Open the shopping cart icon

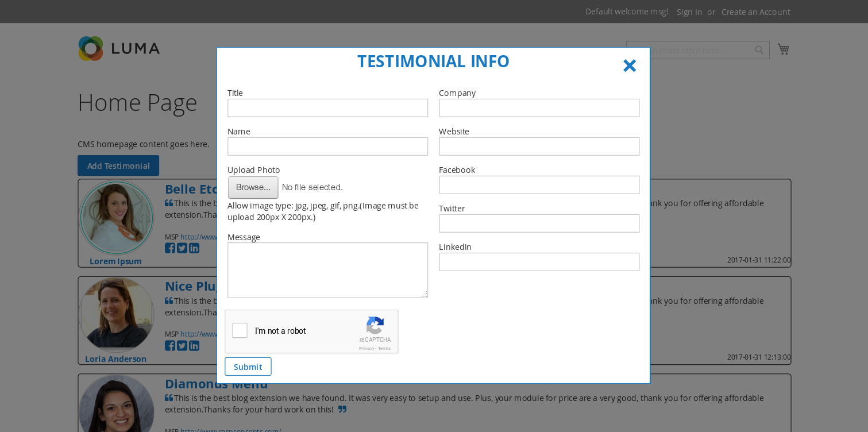[783, 49]
